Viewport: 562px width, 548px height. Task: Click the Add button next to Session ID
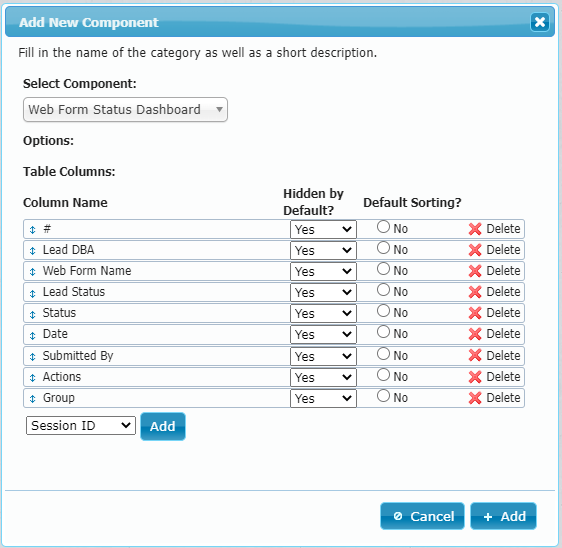(x=163, y=427)
